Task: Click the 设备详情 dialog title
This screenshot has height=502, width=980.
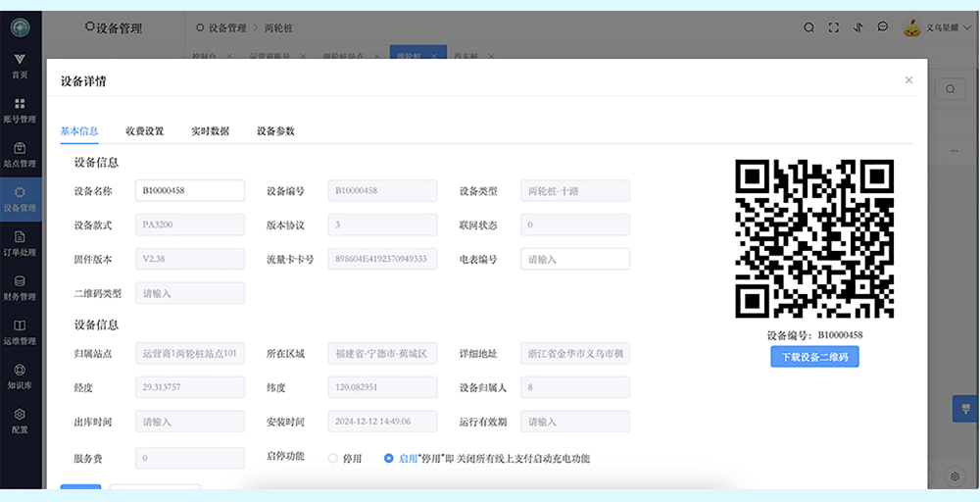Action: click(x=83, y=81)
